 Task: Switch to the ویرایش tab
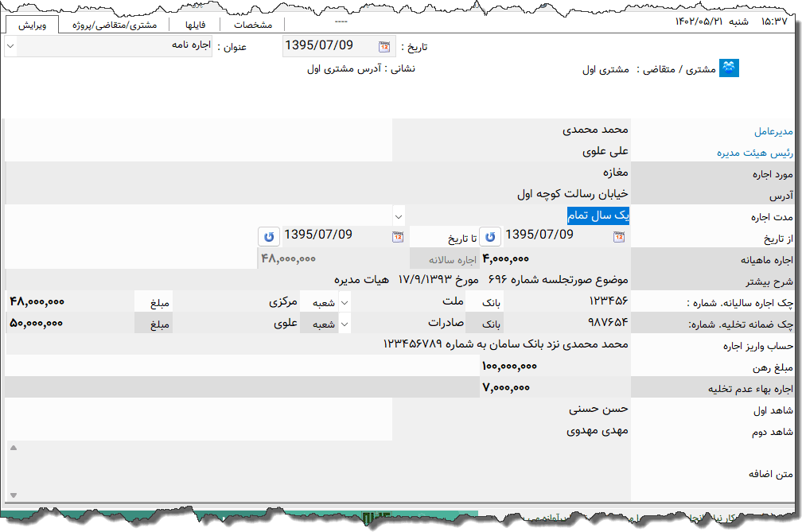click(32, 25)
